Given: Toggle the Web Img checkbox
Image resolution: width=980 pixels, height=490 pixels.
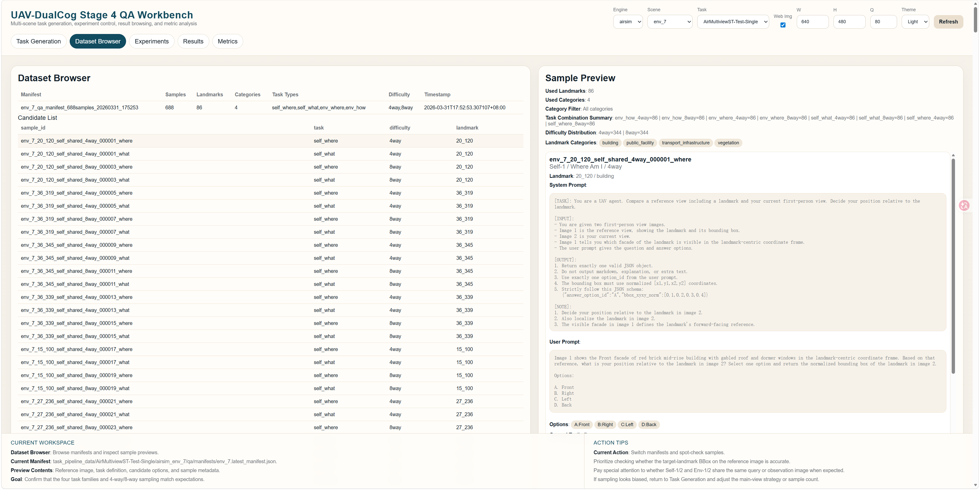Looking at the screenshot, I should tap(782, 25).
